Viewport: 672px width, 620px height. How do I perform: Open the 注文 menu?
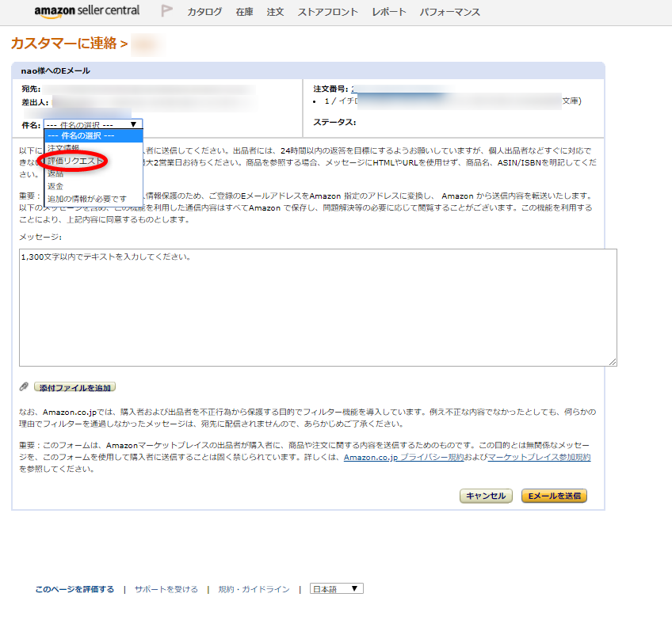pos(275,13)
